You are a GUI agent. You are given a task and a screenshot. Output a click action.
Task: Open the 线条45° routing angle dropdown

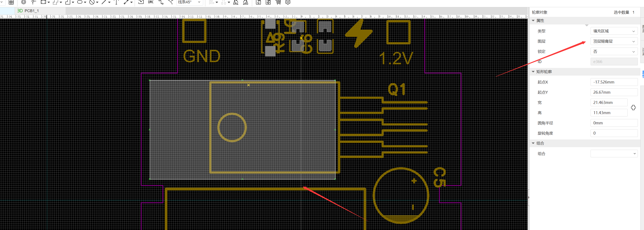[x=189, y=2]
